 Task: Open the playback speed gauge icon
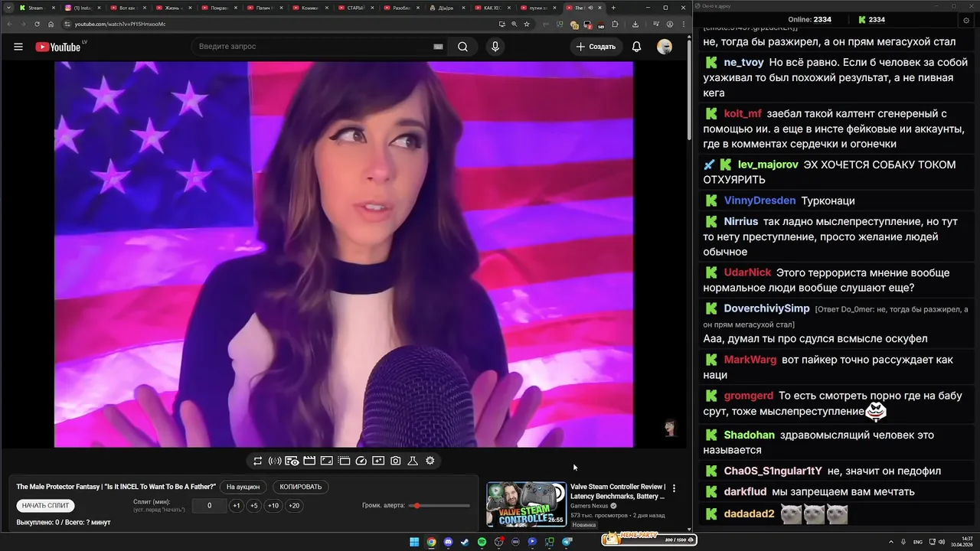coord(361,461)
